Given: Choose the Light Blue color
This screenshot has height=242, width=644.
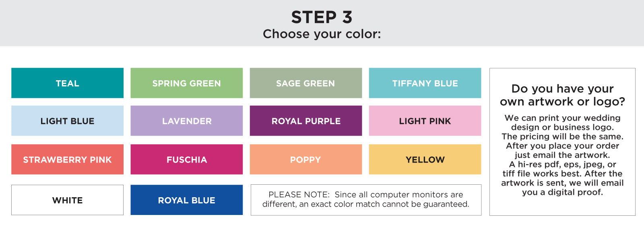Looking at the screenshot, I should tap(67, 121).
